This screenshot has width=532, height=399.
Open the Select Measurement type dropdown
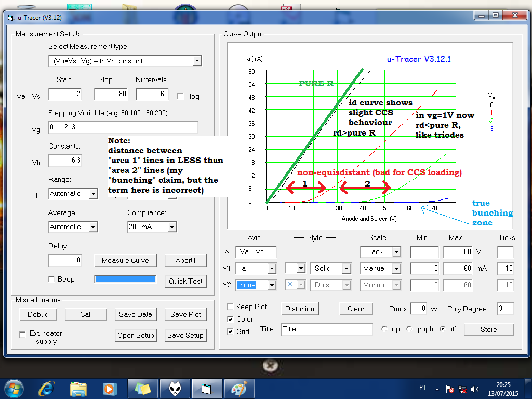point(197,61)
